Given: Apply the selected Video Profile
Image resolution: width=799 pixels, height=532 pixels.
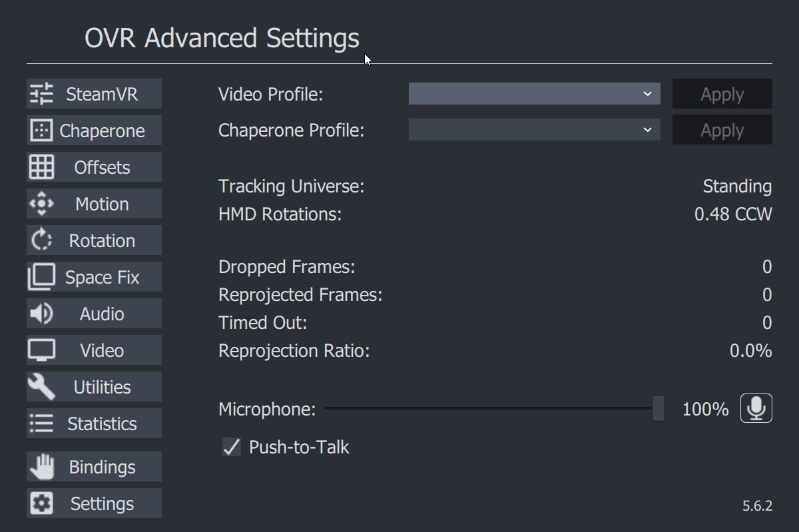Looking at the screenshot, I should (x=722, y=94).
